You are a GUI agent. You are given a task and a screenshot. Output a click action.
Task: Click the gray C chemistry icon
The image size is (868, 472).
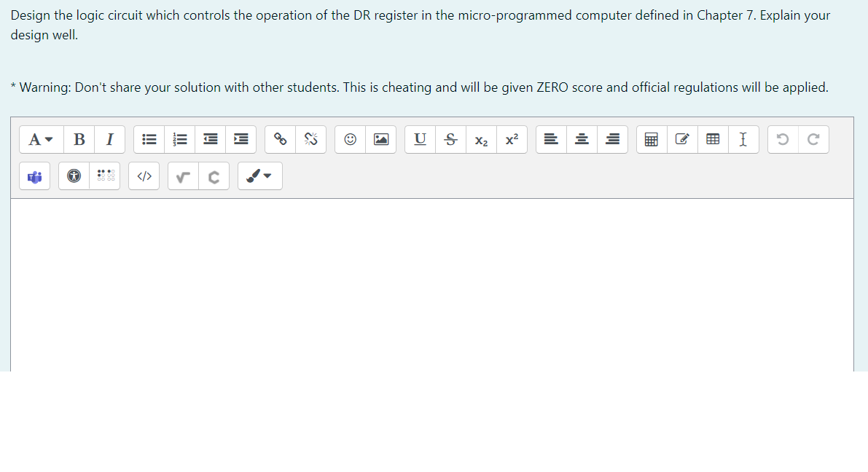pyautogui.click(x=214, y=176)
